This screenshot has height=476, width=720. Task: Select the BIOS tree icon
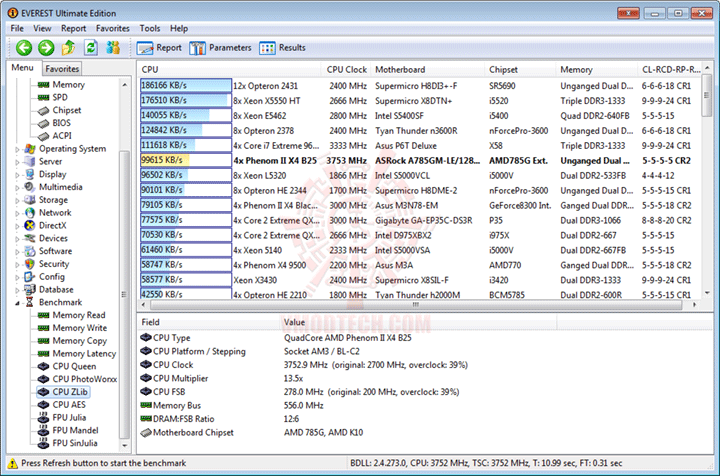(44, 123)
